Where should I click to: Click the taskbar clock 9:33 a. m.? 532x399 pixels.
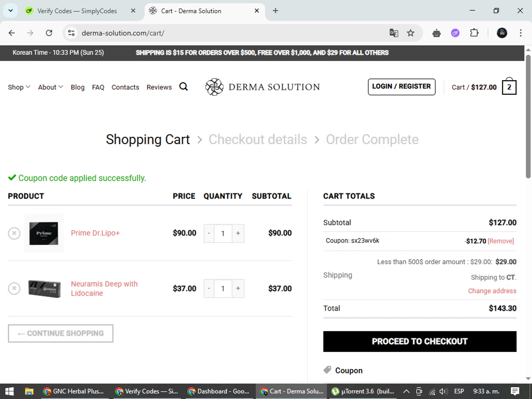click(486, 391)
